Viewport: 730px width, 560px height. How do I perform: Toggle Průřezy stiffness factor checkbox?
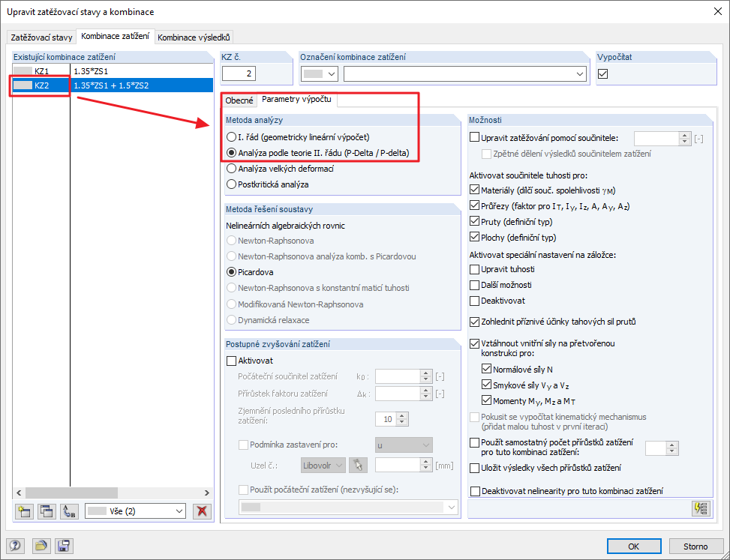pos(474,205)
